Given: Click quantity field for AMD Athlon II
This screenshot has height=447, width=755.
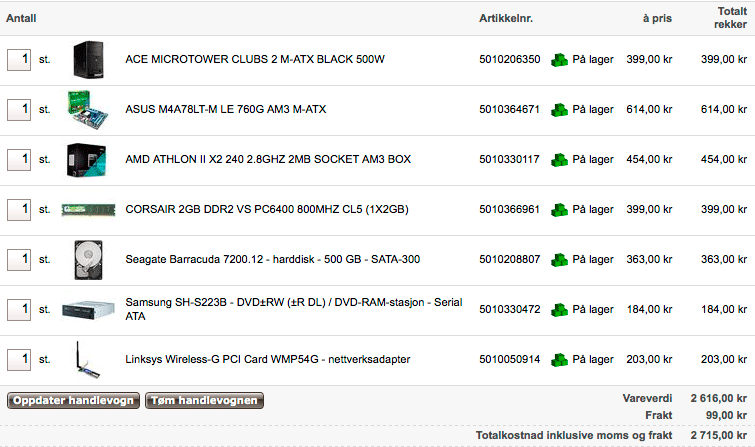Looking at the screenshot, I should [x=19, y=160].
